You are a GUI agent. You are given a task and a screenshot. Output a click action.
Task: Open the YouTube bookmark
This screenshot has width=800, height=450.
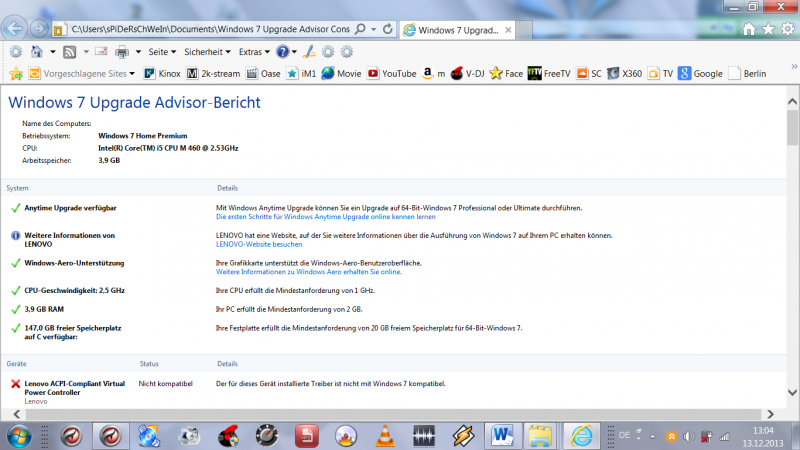(392, 73)
